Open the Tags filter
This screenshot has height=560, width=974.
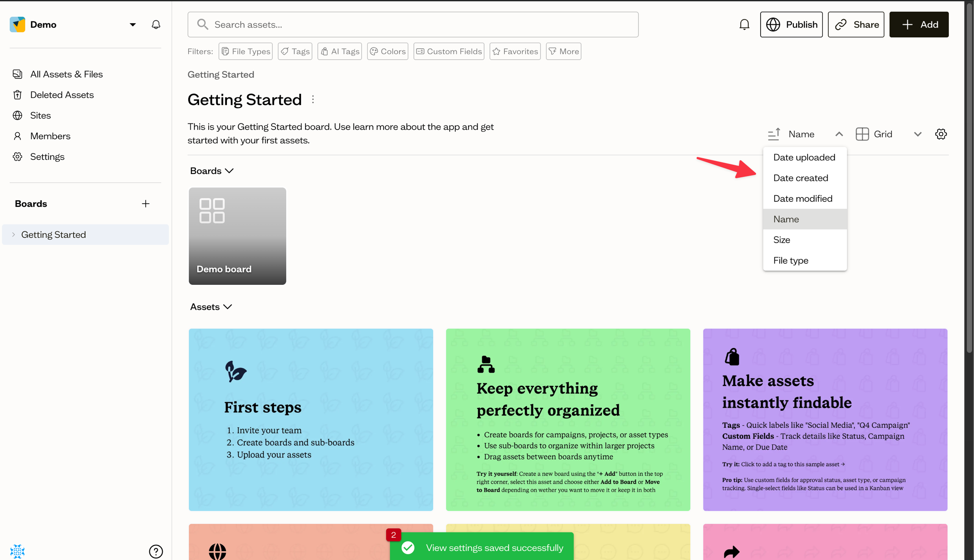tap(295, 52)
